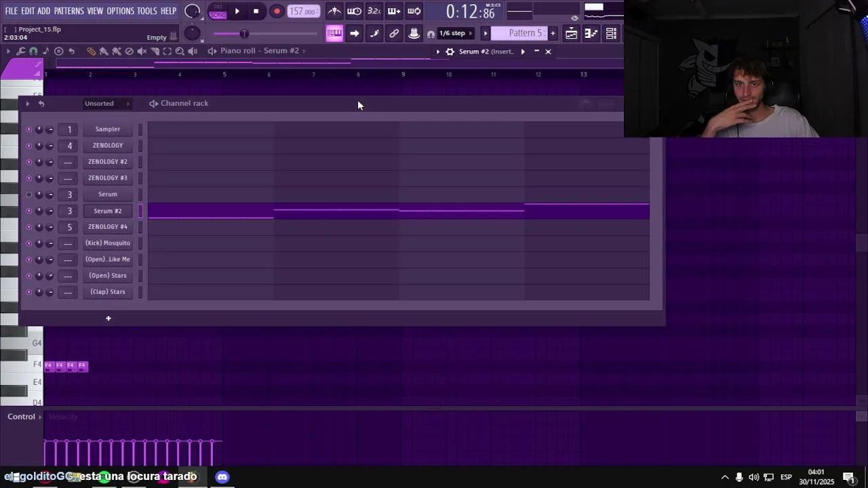
Task: Open mixer track selector 5 for ZENOLOGY #4
Action: [68, 227]
